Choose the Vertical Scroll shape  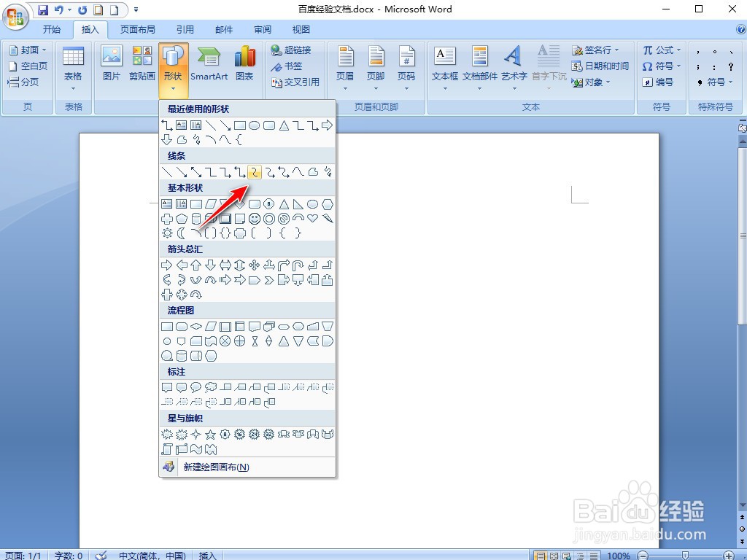point(167,449)
